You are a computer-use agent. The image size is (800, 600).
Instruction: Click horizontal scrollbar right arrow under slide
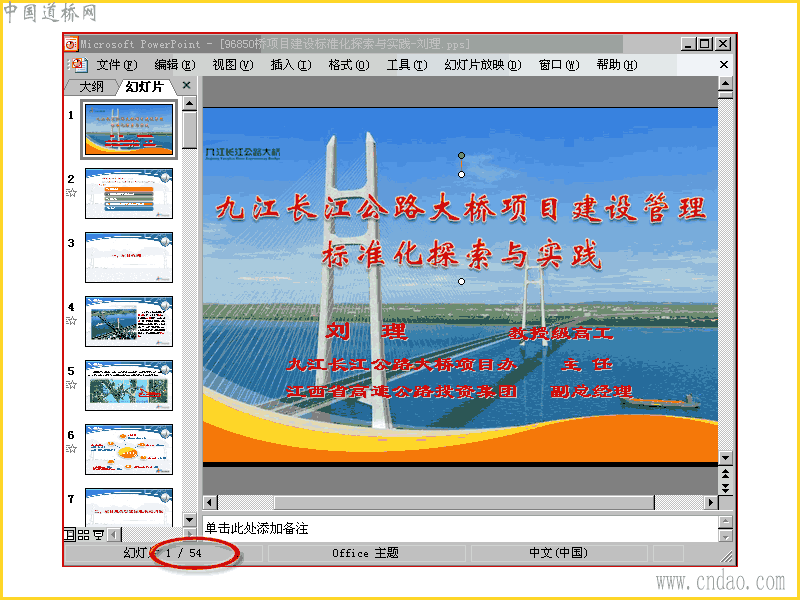(x=710, y=503)
